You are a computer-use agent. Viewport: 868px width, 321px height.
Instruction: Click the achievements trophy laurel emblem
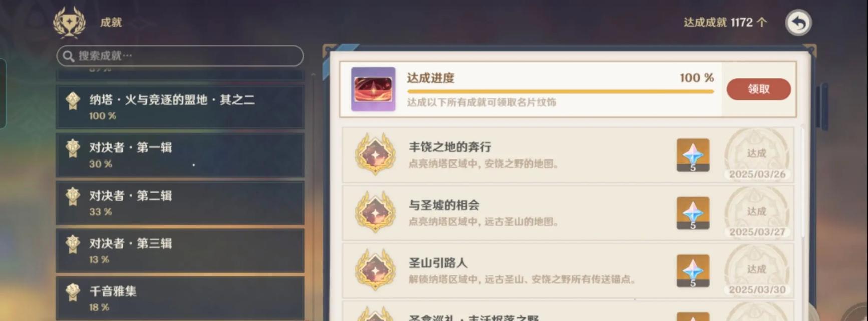pos(70,22)
